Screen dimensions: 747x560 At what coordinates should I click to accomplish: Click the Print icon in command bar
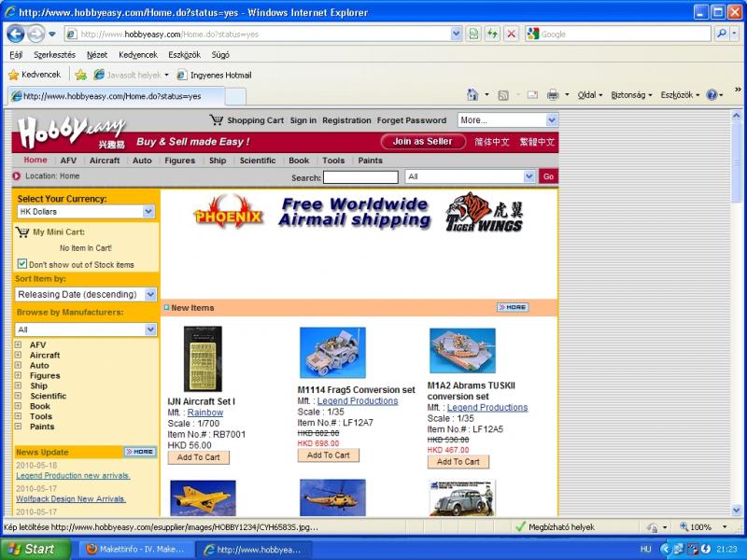pyautogui.click(x=552, y=95)
